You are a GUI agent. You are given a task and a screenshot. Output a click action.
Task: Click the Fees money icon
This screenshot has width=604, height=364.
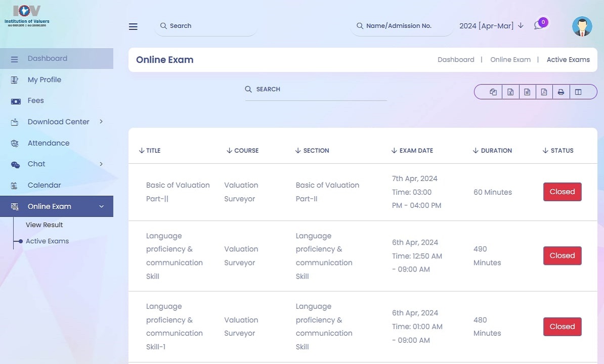(15, 102)
